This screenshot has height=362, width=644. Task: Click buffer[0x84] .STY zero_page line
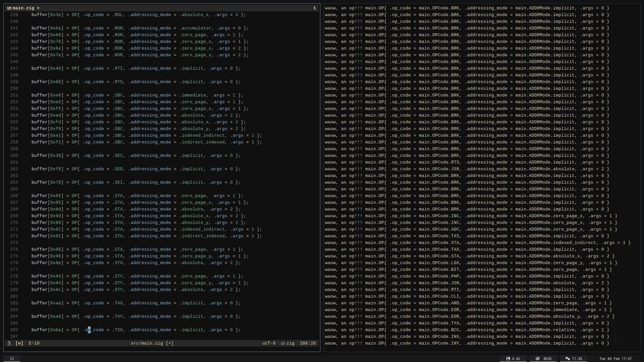coord(137,276)
